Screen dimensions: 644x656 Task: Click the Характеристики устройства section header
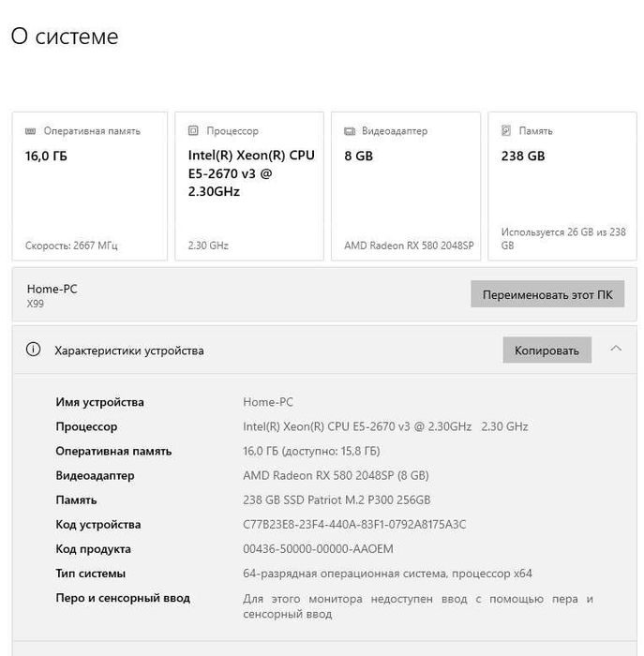tap(129, 350)
